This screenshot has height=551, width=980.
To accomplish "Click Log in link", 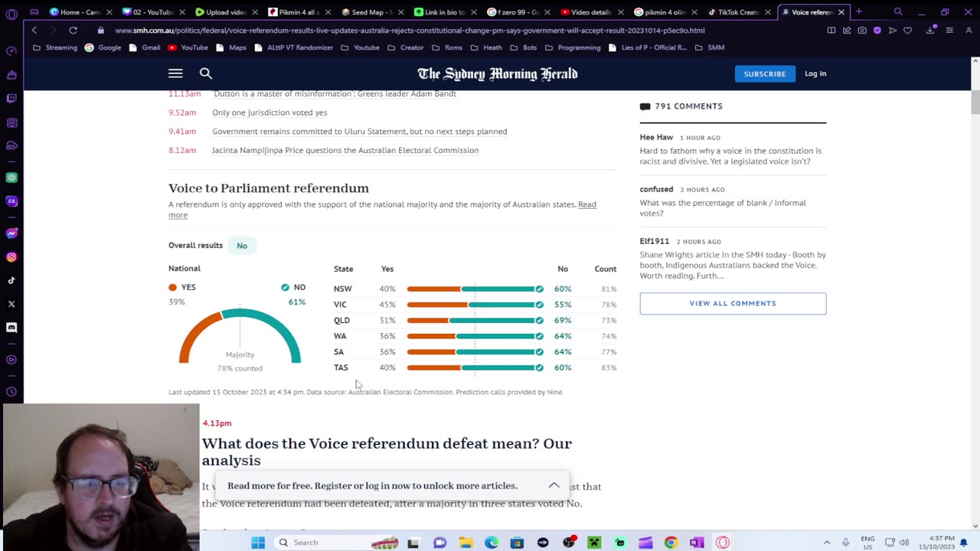I will click(x=815, y=73).
